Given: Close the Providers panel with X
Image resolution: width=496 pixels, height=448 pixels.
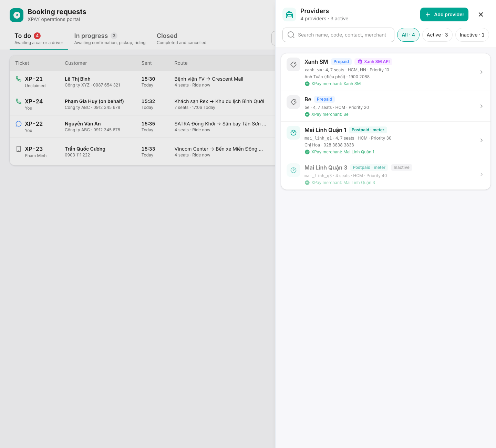Looking at the screenshot, I should 481,14.
